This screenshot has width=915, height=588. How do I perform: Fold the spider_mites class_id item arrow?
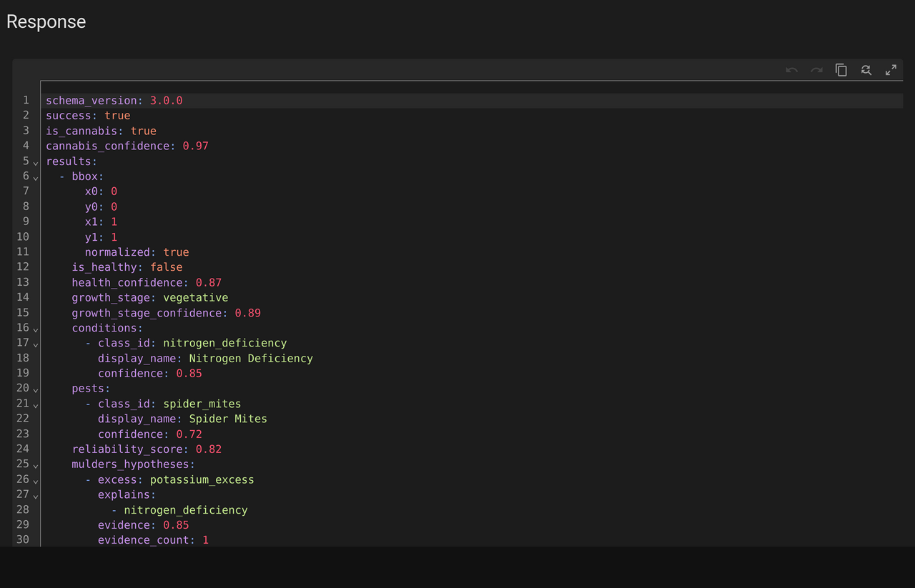(x=36, y=405)
